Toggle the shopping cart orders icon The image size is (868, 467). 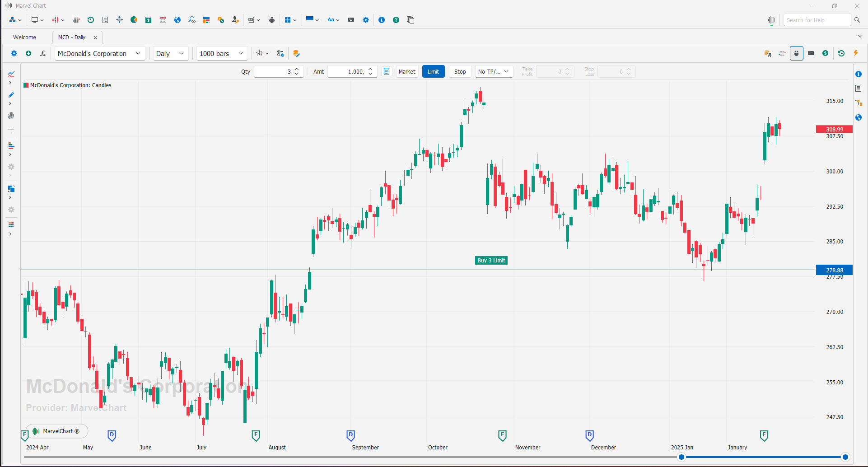pos(768,53)
